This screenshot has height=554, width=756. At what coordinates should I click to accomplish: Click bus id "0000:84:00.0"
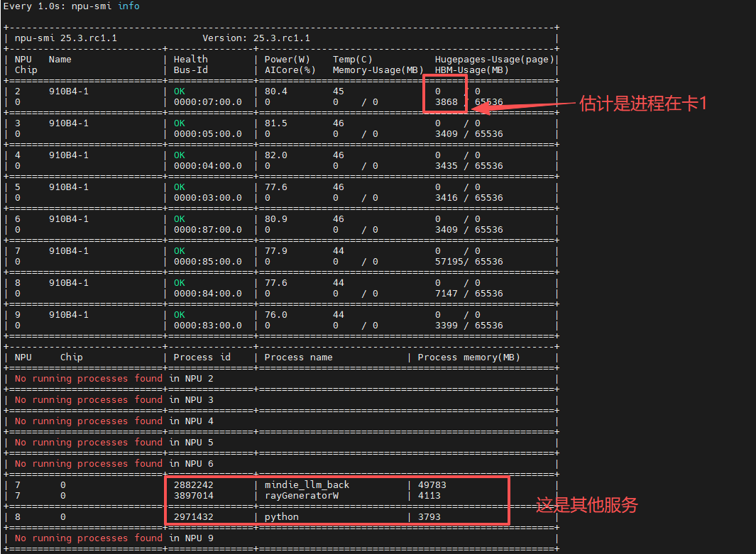click(x=208, y=294)
